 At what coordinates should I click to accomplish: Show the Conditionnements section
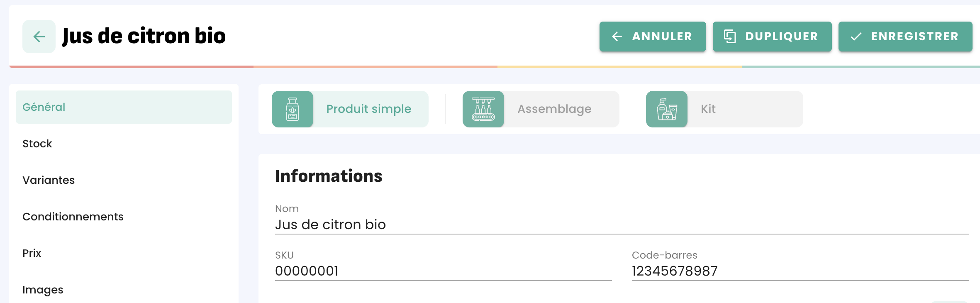(x=73, y=217)
